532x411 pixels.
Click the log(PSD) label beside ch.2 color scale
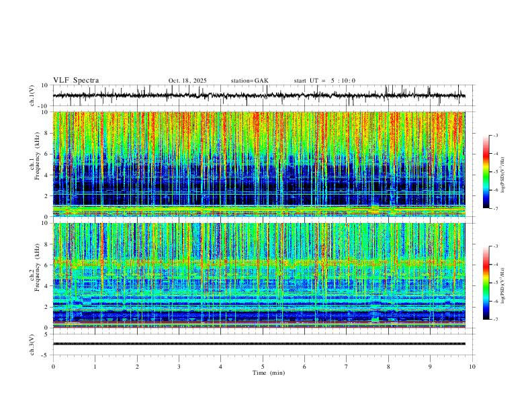click(502, 285)
